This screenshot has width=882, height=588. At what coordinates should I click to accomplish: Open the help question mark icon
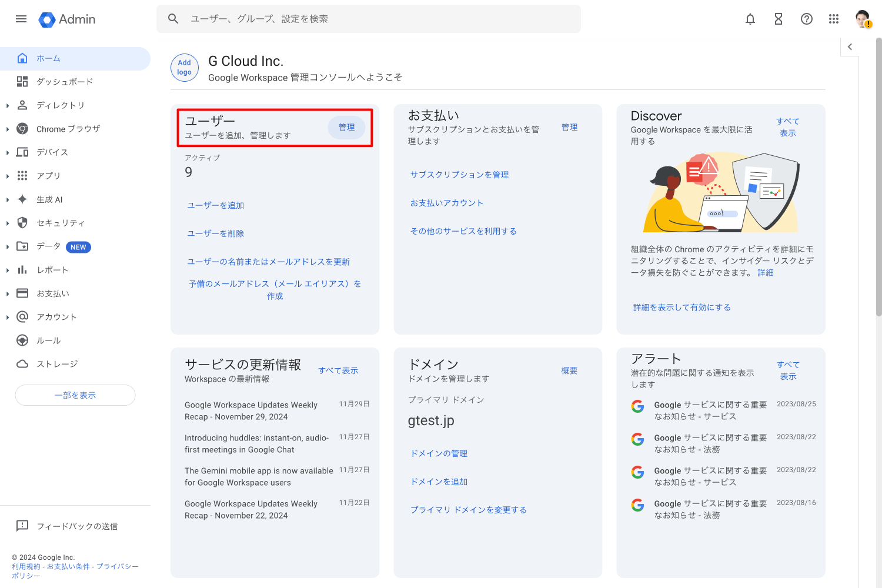pos(807,19)
